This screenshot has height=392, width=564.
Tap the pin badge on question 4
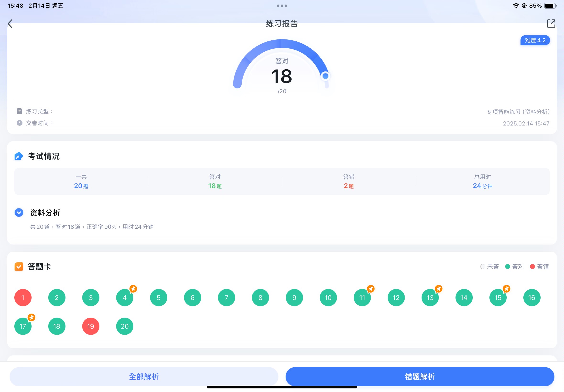pos(133,289)
